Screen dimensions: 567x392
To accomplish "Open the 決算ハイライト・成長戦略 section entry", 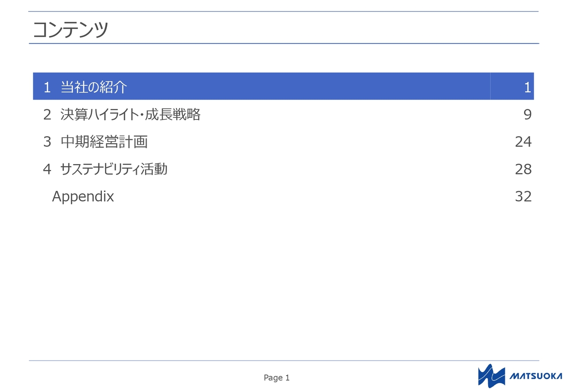I will 130,115.
